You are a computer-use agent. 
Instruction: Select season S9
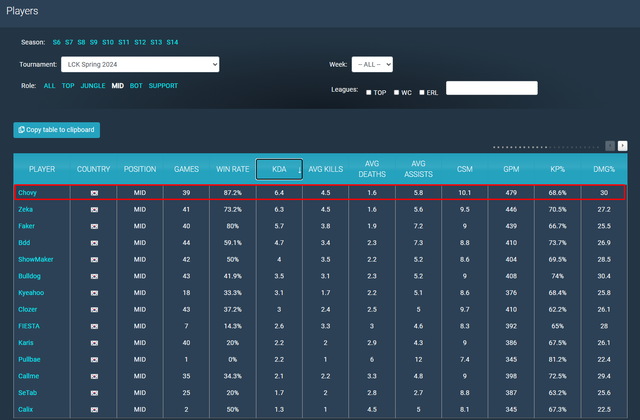[x=93, y=42]
